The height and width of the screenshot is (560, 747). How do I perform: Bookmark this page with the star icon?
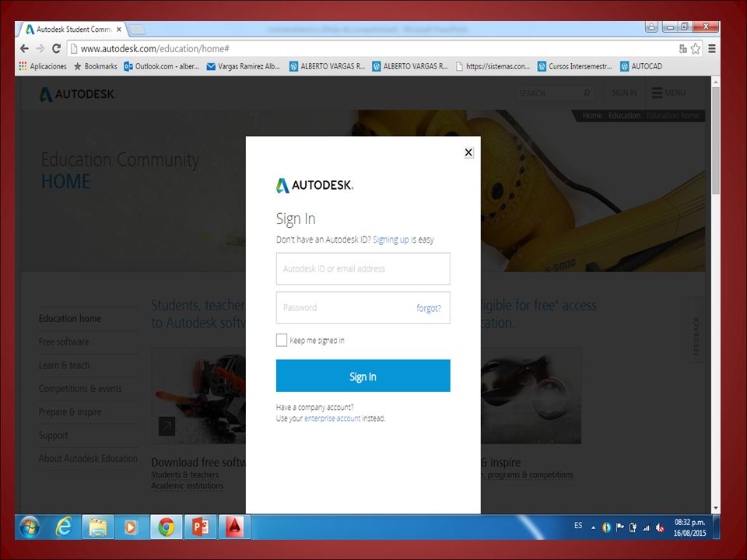(696, 48)
